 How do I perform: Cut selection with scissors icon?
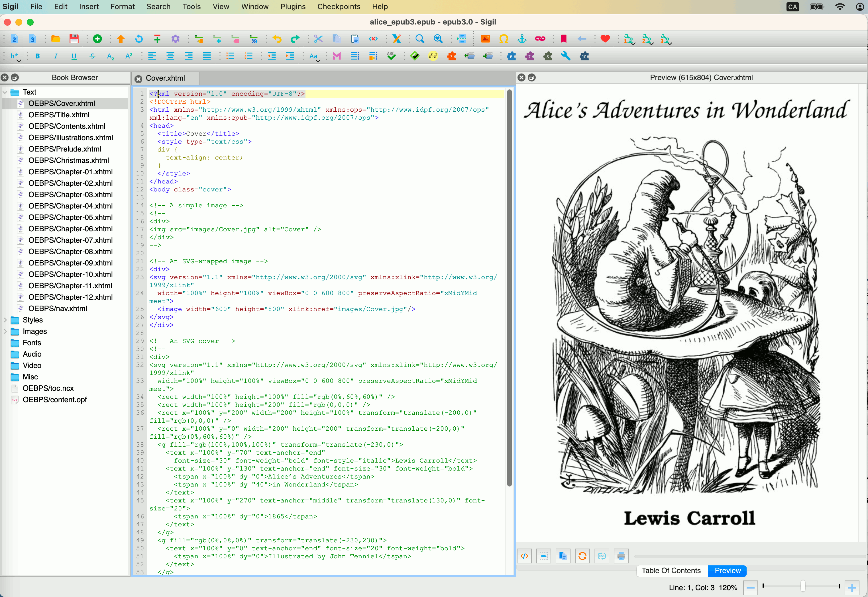[318, 39]
